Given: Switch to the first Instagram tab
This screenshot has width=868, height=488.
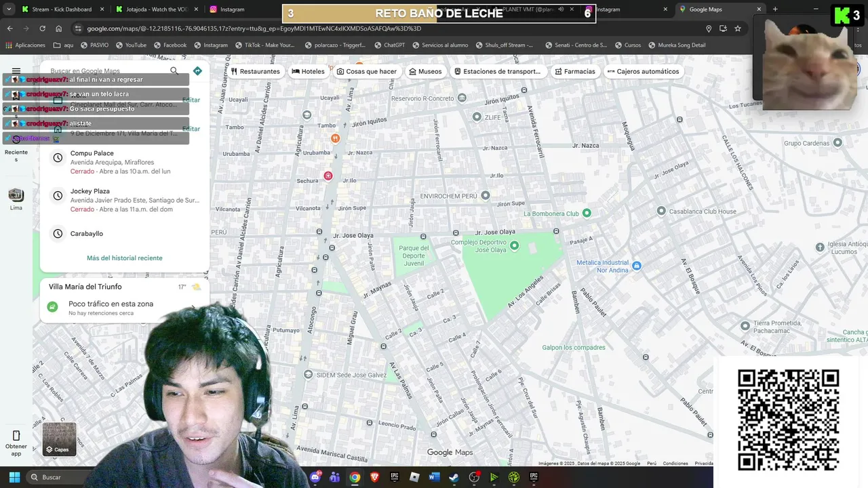Looking at the screenshot, I should point(233,9).
